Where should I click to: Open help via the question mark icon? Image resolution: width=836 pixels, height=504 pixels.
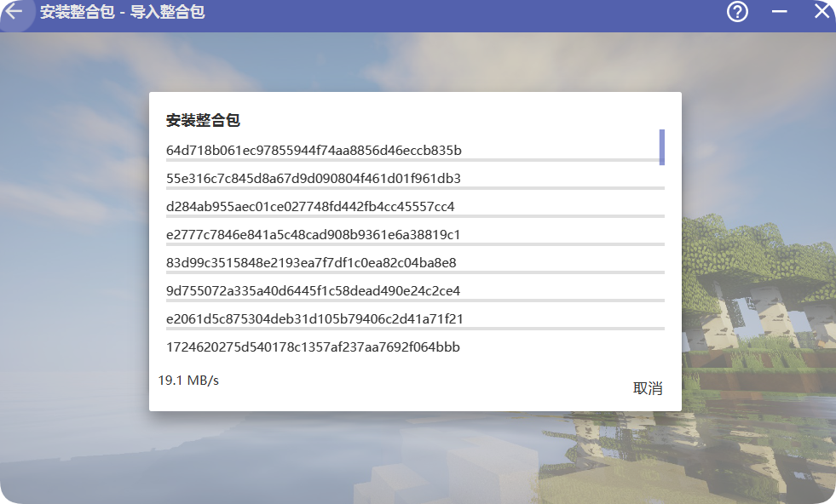tap(737, 12)
